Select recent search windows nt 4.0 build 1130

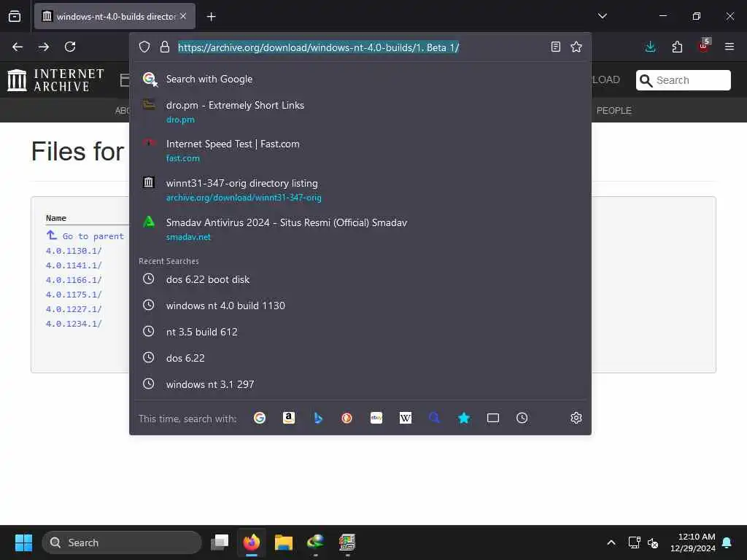click(x=360, y=306)
